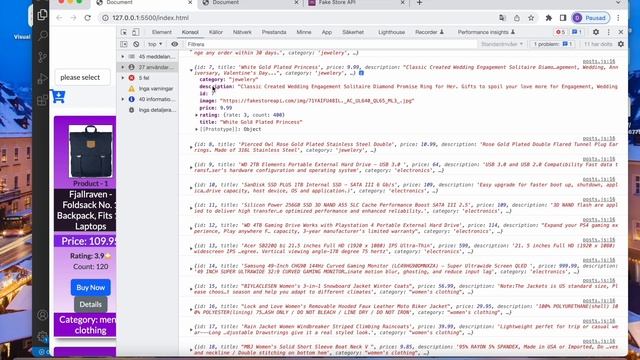Open Standardnivåer log level dropdown

(502, 44)
